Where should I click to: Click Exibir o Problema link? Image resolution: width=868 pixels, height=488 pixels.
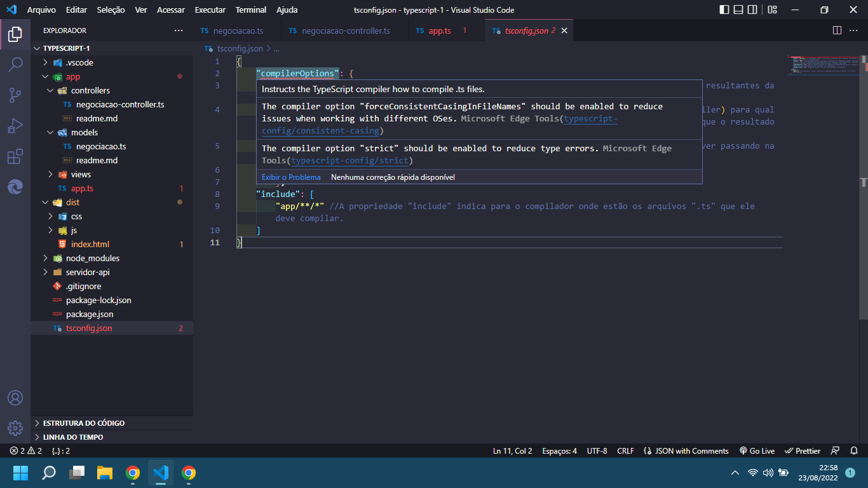pos(291,177)
